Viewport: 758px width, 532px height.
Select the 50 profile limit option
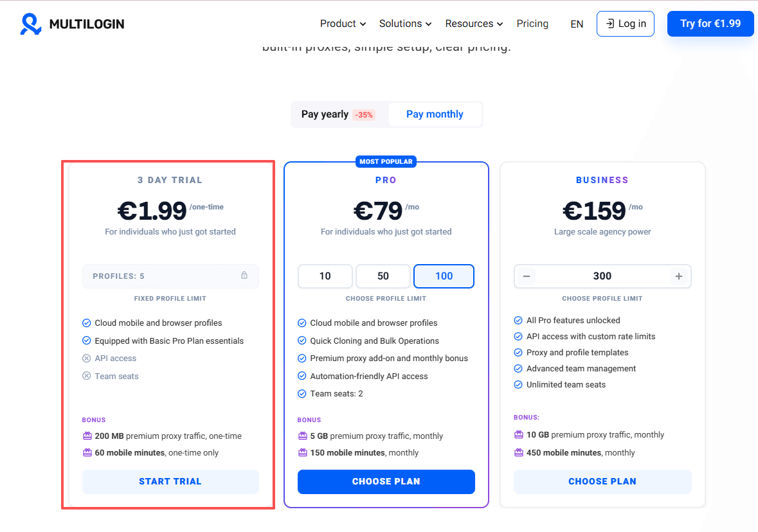pyautogui.click(x=383, y=276)
